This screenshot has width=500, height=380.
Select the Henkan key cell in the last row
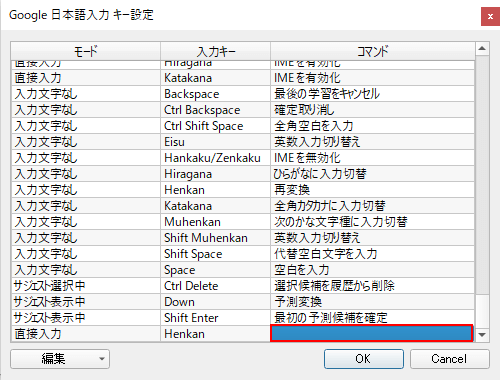pyautogui.click(x=215, y=334)
